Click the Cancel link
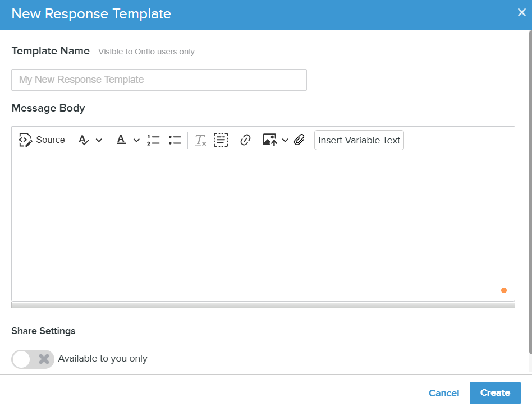The image size is (532, 412). (444, 393)
